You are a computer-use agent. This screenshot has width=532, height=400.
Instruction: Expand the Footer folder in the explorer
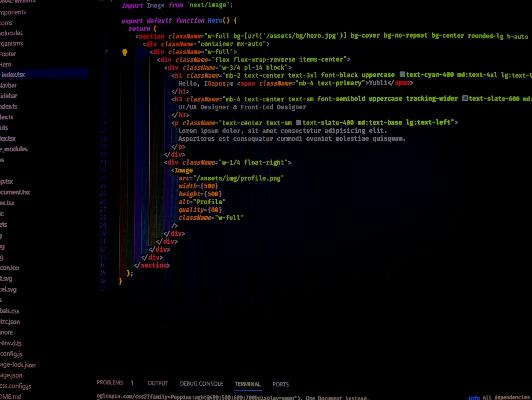pos(8,54)
